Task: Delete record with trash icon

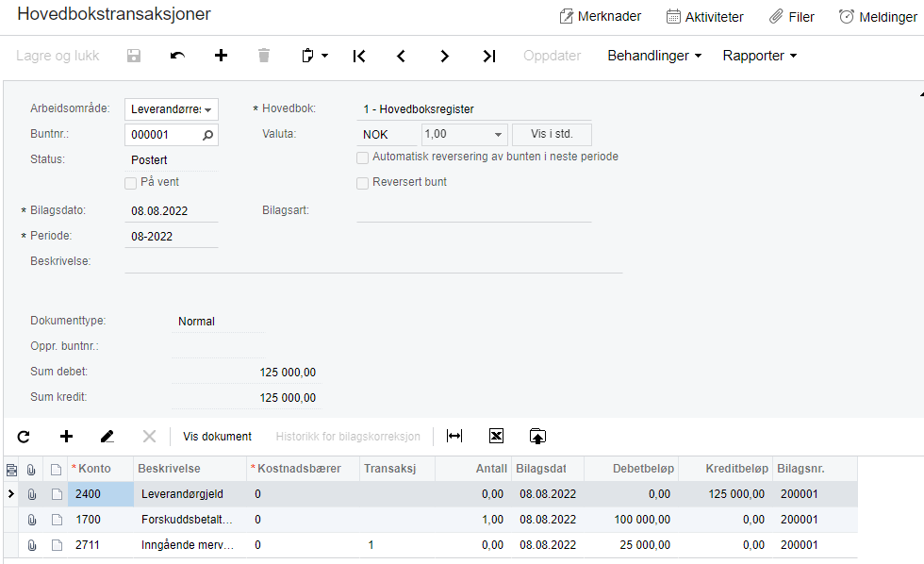Action: (264, 56)
